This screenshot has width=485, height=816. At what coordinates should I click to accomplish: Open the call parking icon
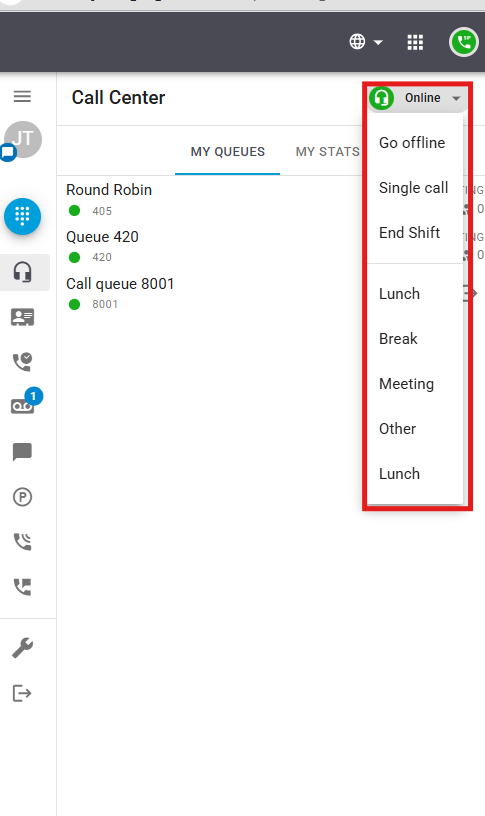pos(22,497)
